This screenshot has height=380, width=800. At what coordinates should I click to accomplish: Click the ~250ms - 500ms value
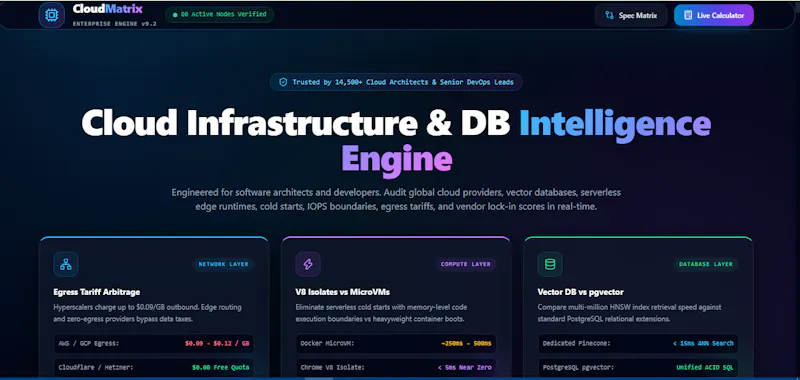click(466, 344)
